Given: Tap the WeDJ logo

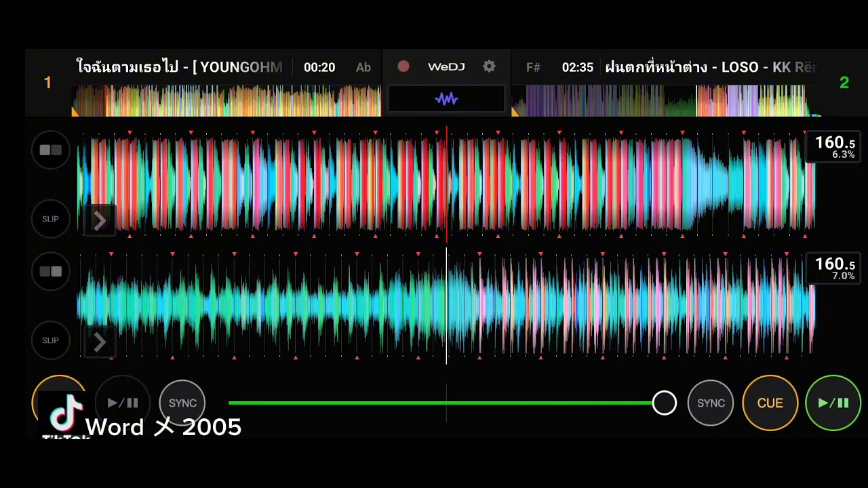Looking at the screenshot, I should [446, 66].
